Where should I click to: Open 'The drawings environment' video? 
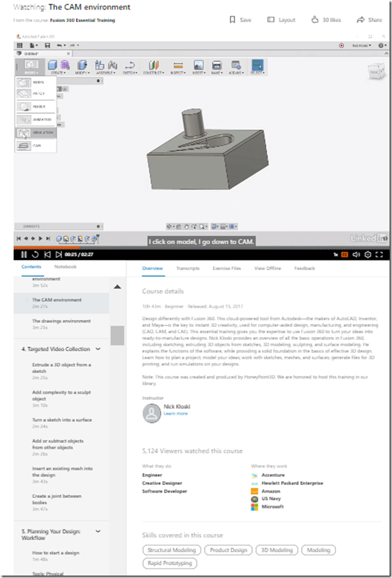click(61, 324)
